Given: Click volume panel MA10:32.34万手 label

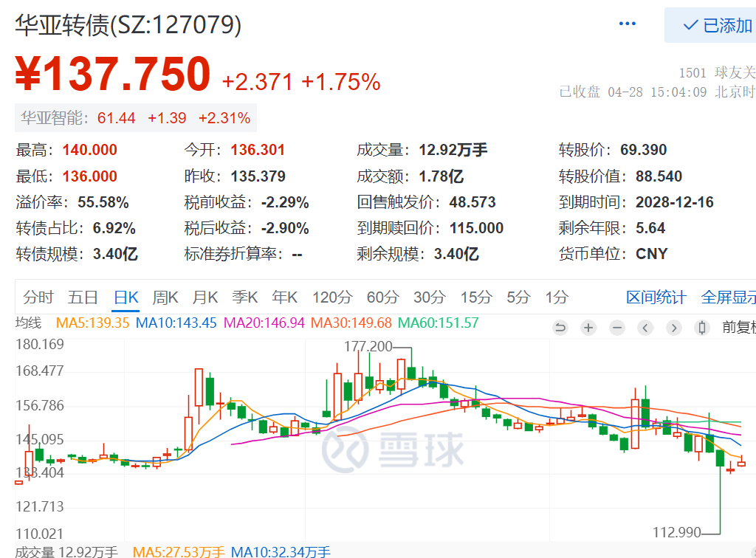Looking at the screenshot, I should pyautogui.click(x=281, y=552).
